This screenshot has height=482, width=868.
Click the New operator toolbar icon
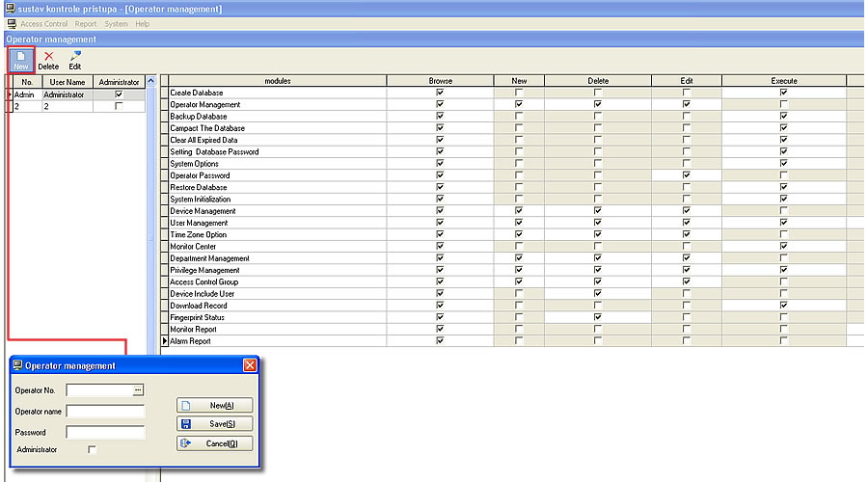tap(21, 61)
